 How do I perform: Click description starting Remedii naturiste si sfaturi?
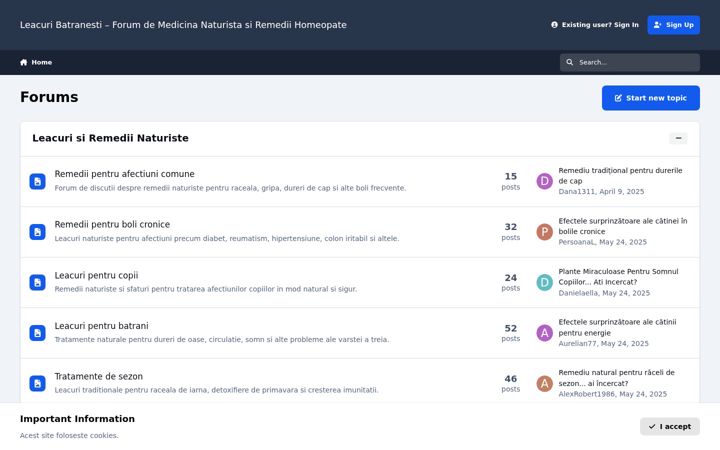pos(206,289)
